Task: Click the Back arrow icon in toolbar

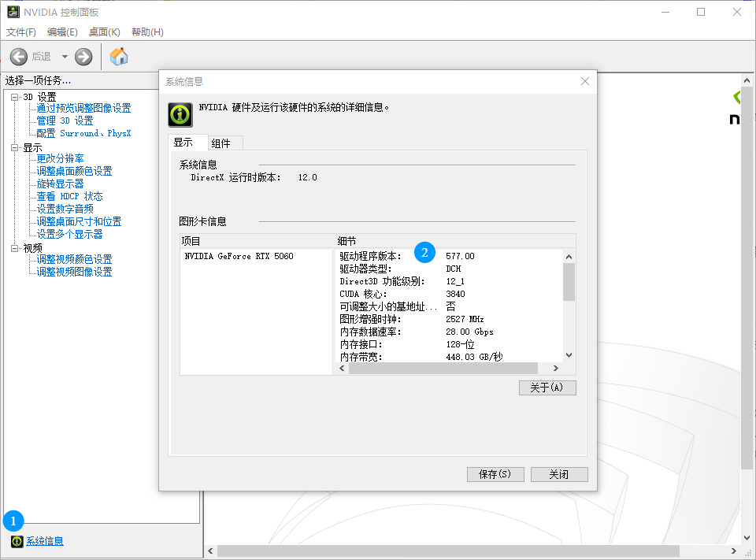Action: pos(19,57)
